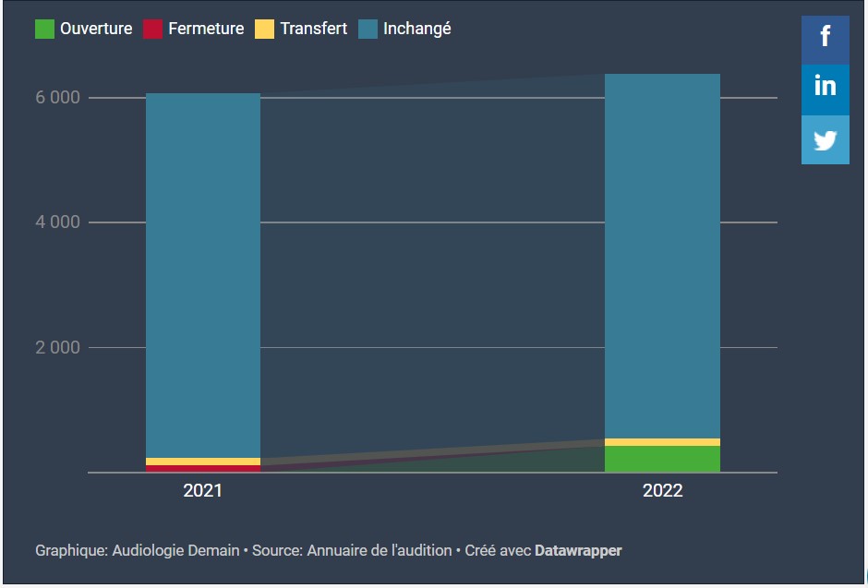The height and width of the screenshot is (588, 868).
Task: Click the green Ouverture segment in 2022 bar
Action: pos(662,459)
